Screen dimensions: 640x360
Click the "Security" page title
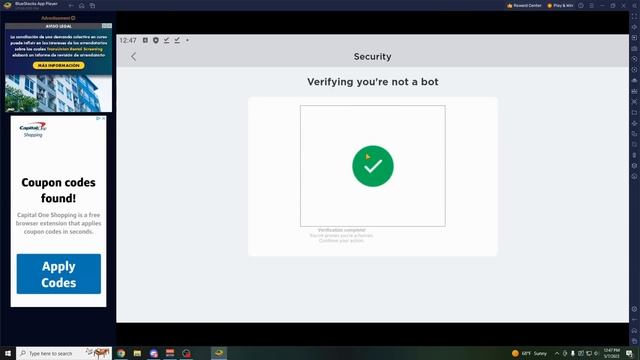(x=373, y=57)
